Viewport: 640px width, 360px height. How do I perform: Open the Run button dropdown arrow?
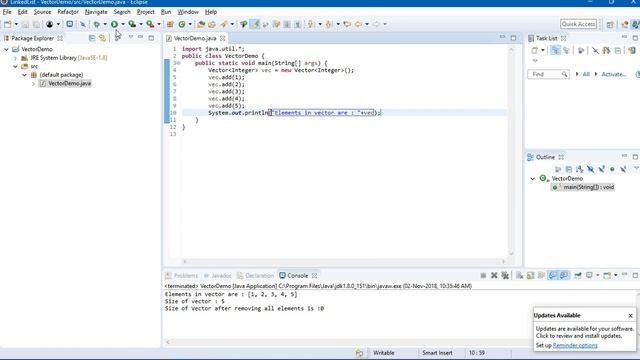coord(123,24)
